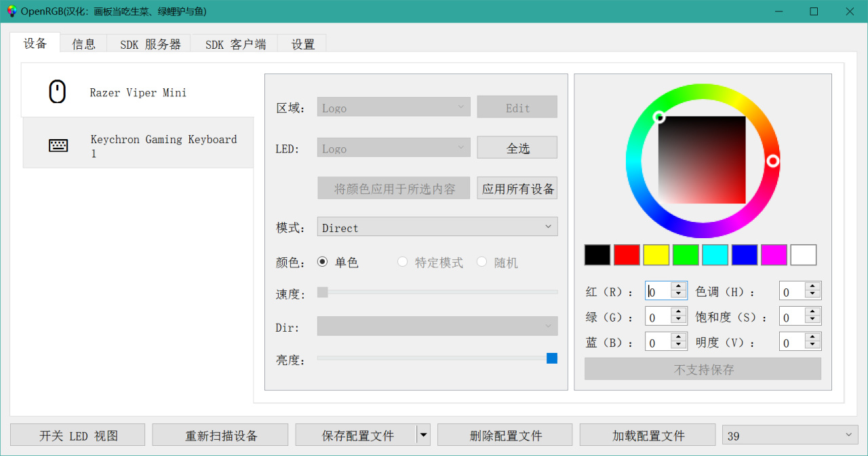Expand the 模式 Direct dropdown
The height and width of the screenshot is (456, 868).
(x=437, y=227)
